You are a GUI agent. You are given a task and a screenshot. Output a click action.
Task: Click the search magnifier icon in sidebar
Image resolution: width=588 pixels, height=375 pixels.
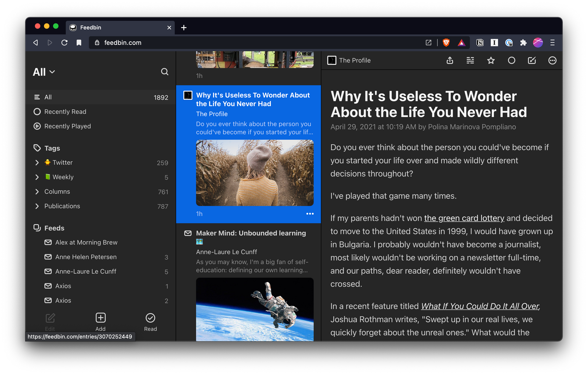point(165,72)
